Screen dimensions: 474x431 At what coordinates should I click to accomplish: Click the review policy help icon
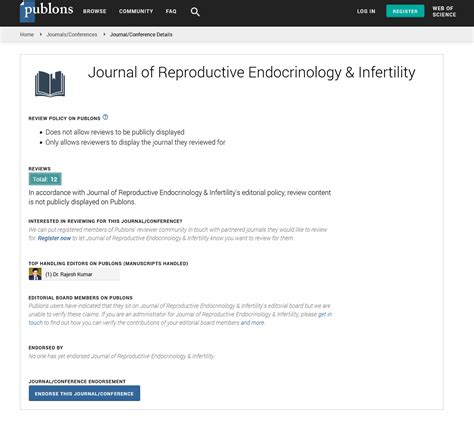pyautogui.click(x=105, y=117)
